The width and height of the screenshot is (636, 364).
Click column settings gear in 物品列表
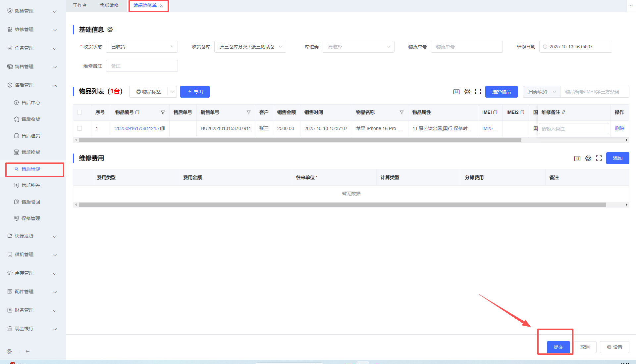pyautogui.click(x=467, y=92)
